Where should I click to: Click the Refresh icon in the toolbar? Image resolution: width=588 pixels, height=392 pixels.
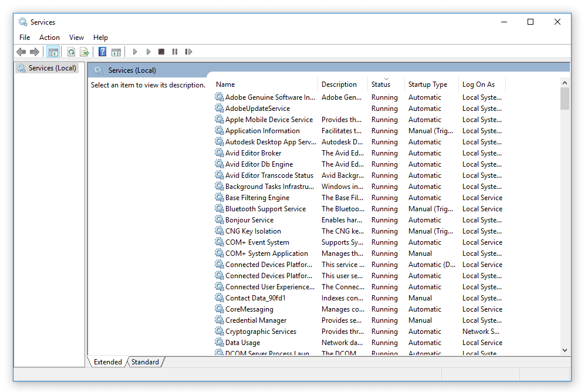pyautogui.click(x=71, y=52)
